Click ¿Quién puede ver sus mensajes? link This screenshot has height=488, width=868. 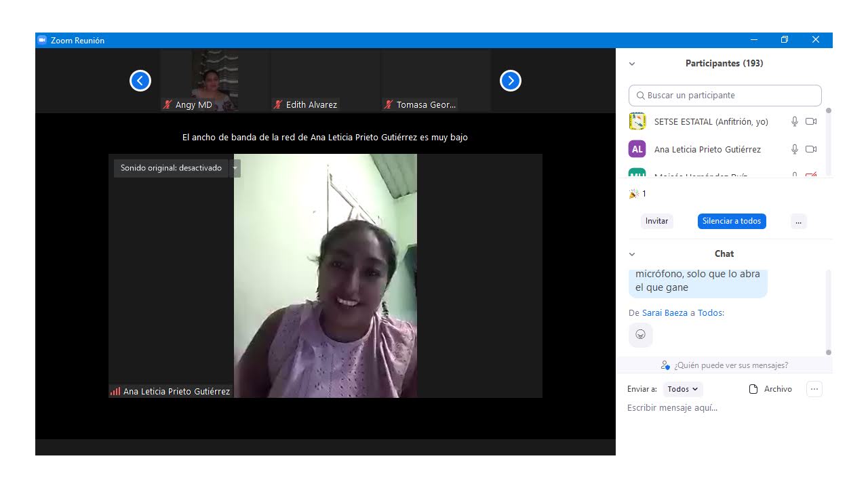pos(731,365)
